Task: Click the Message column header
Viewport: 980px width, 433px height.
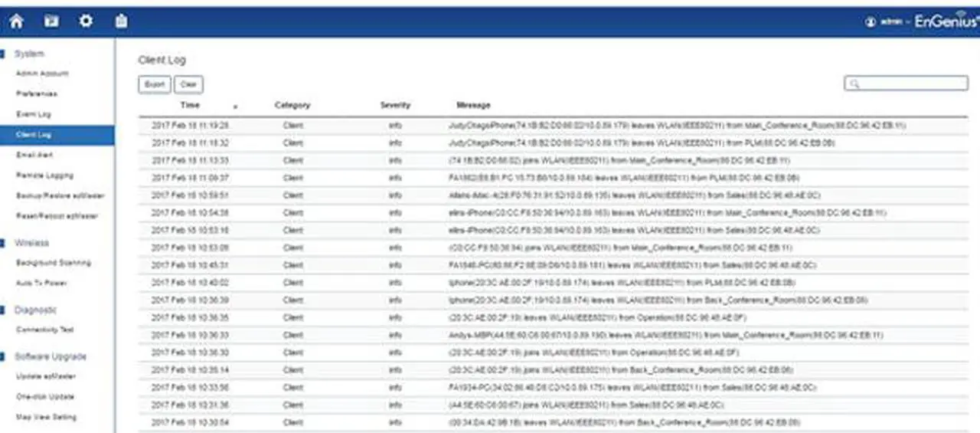Action: (x=473, y=105)
